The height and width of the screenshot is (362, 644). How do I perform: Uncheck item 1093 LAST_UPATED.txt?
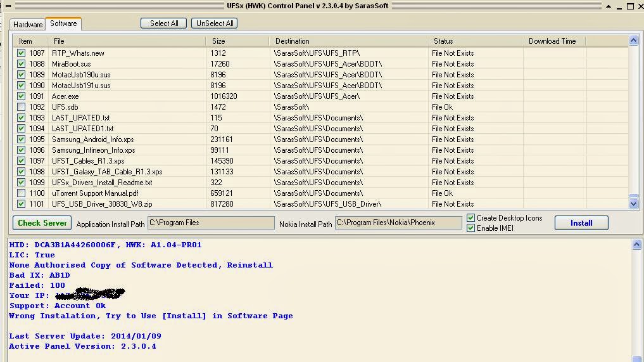(x=21, y=118)
